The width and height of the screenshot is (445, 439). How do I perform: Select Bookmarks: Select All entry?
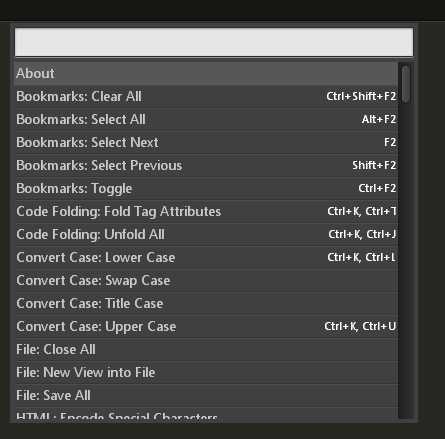[206, 119]
